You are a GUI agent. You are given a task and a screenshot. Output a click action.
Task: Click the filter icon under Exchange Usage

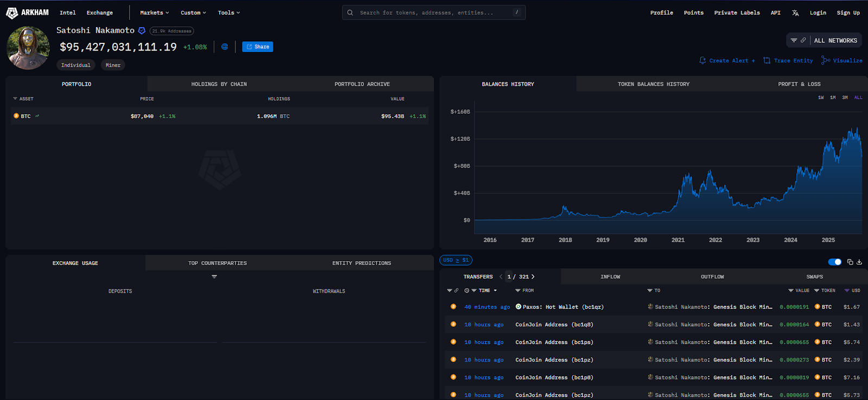pyautogui.click(x=214, y=276)
